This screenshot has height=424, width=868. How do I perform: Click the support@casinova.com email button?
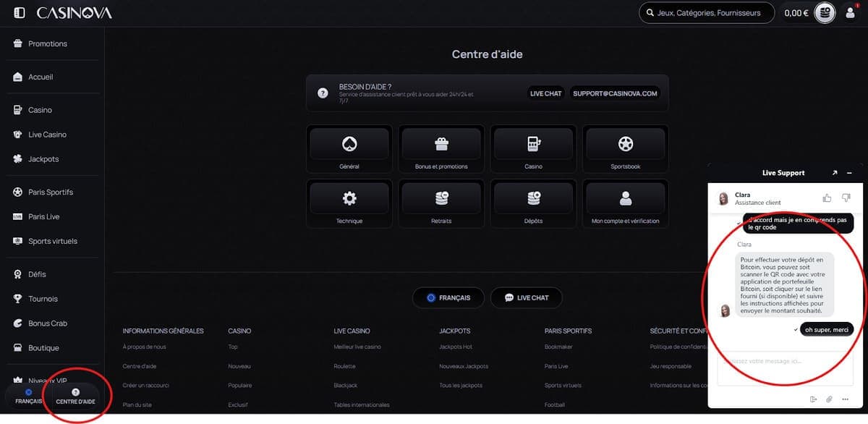click(x=615, y=93)
